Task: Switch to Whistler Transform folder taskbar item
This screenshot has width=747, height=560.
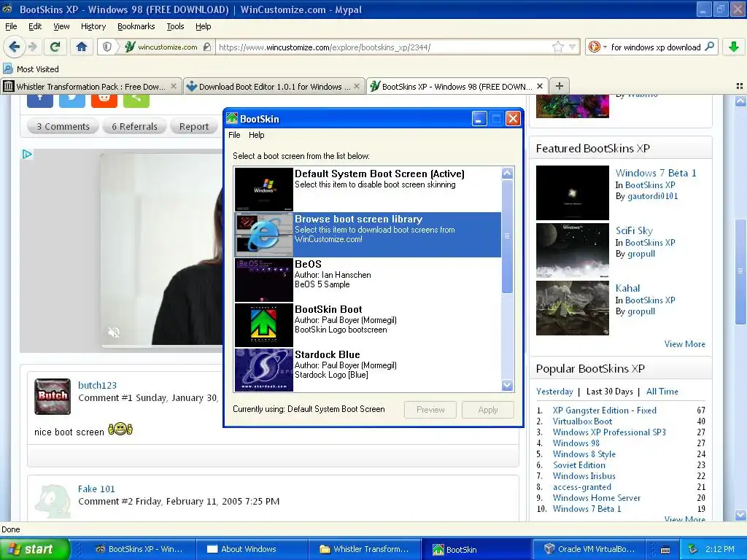Action: (x=364, y=549)
